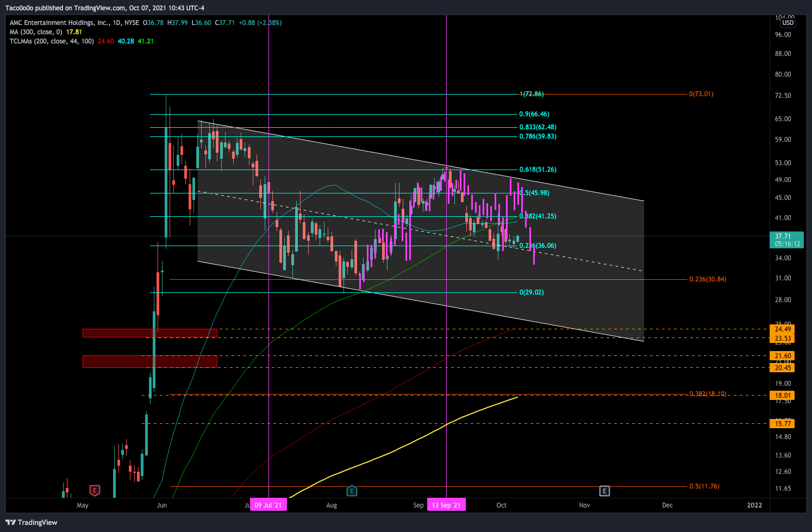Click the red earnings E marker near May

(x=95, y=491)
